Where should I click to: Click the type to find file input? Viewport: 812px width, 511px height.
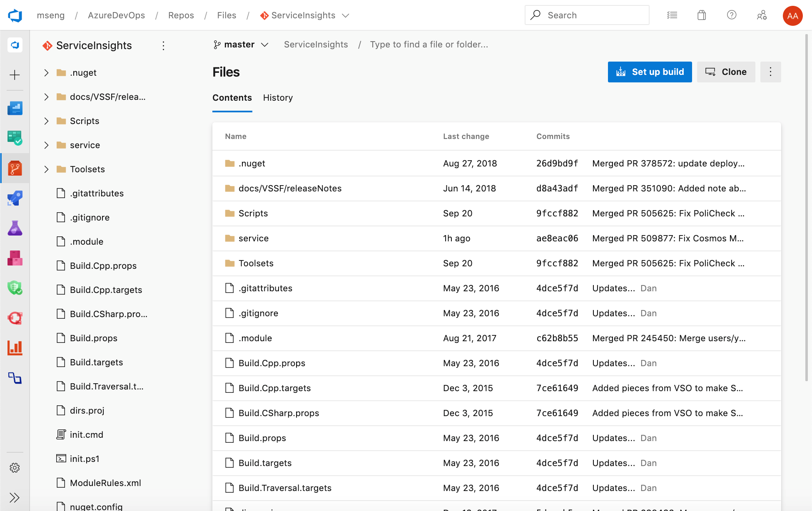428,44
